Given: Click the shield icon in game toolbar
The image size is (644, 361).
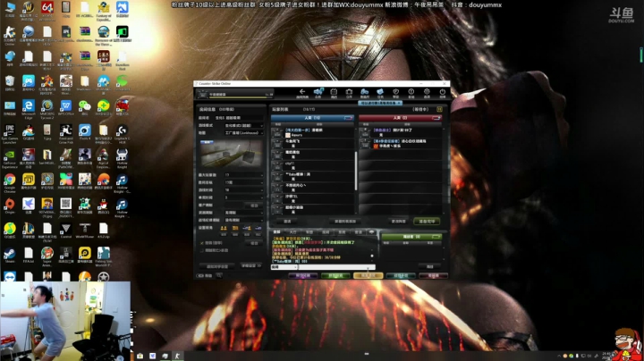Looking at the screenshot, I should click(395, 92).
